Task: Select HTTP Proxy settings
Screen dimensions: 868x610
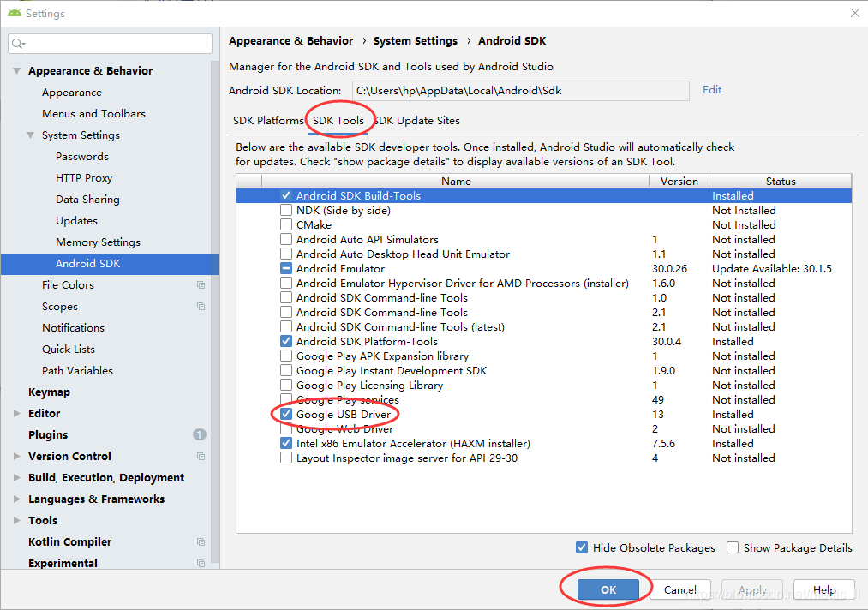Action: point(84,177)
